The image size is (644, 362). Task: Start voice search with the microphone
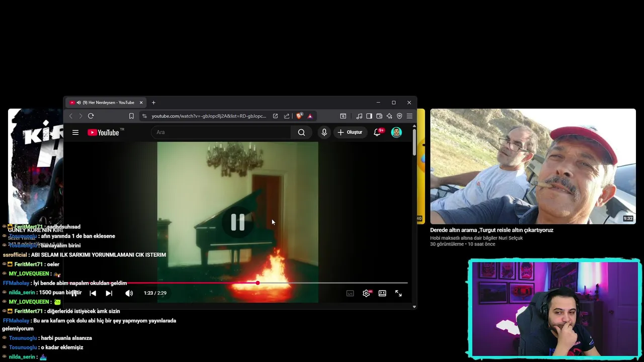pyautogui.click(x=324, y=132)
